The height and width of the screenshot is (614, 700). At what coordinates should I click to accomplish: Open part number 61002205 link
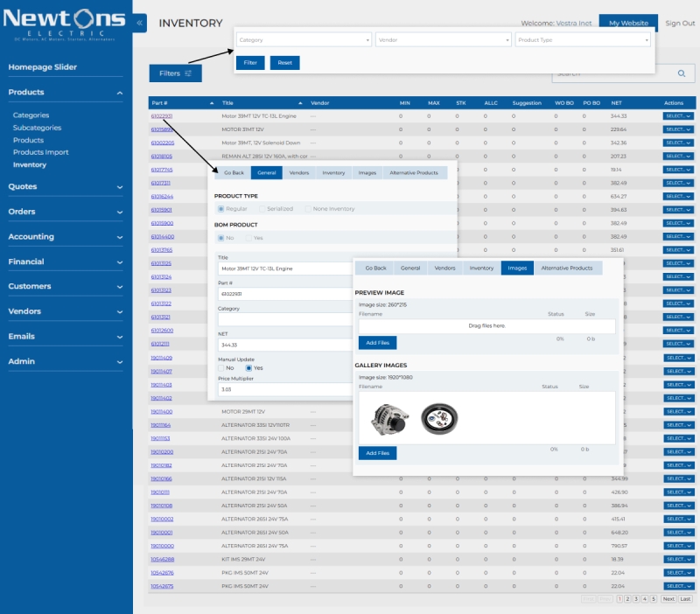click(163, 143)
